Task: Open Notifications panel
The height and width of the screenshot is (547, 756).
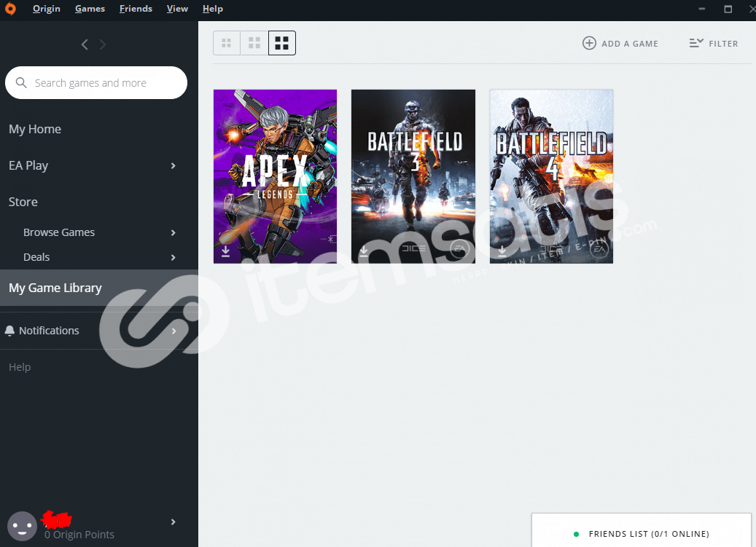Action: pyautogui.click(x=49, y=331)
